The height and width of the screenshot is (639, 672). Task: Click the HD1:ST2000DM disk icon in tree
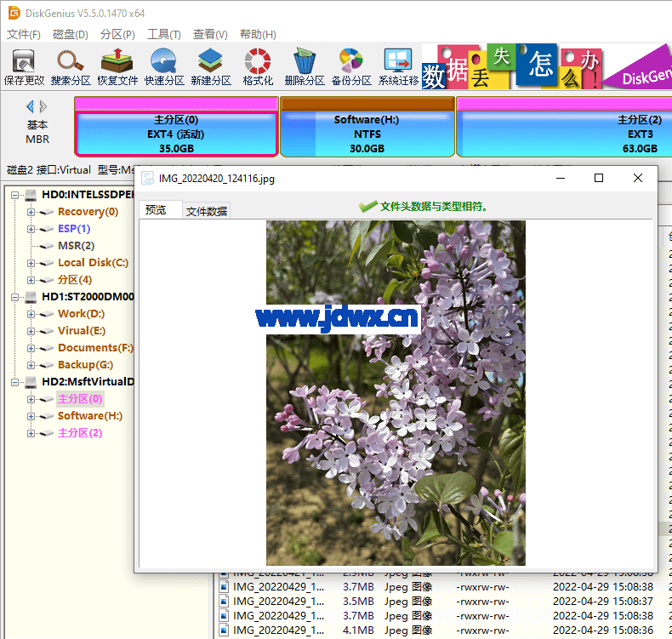[x=31, y=297]
